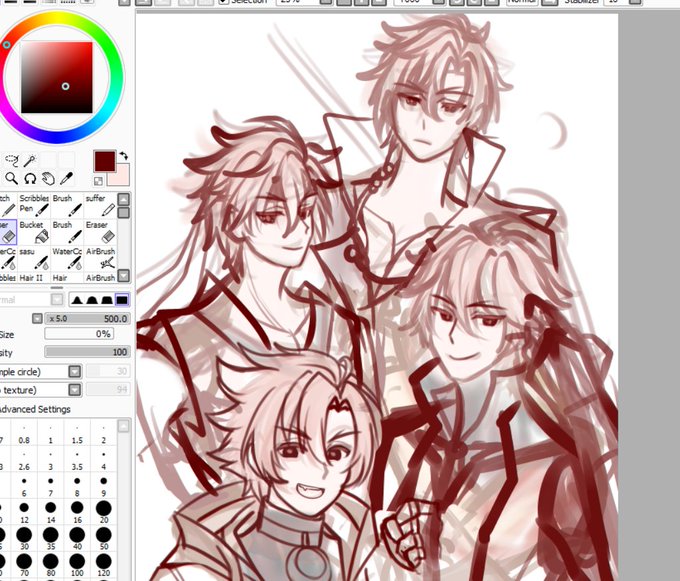This screenshot has width=680, height=581.
Task: Activate the Zoom magnifier tool
Action: (12, 178)
